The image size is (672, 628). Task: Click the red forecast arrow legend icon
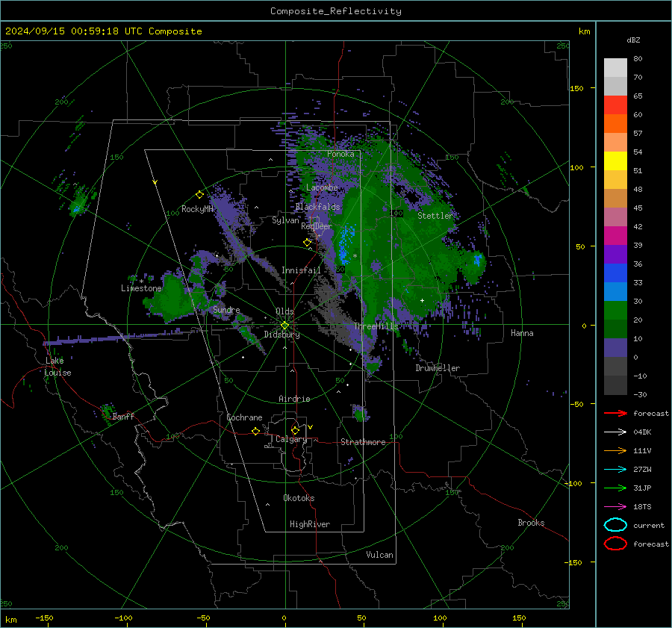tap(615, 413)
